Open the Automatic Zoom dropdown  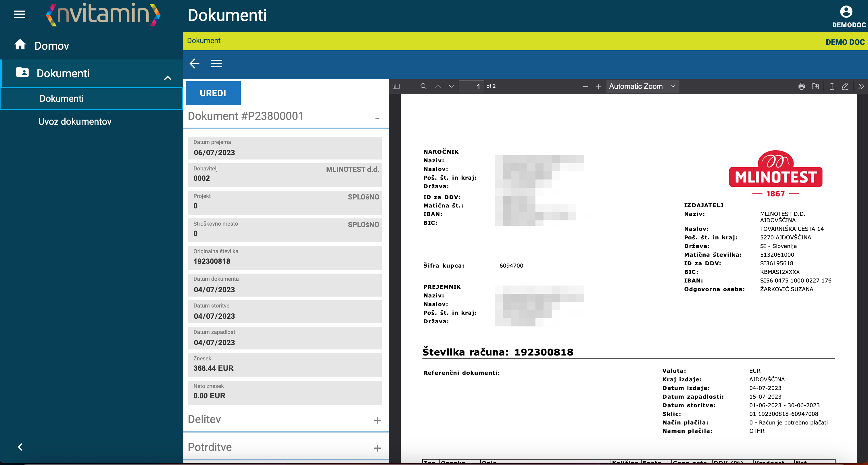(642, 86)
